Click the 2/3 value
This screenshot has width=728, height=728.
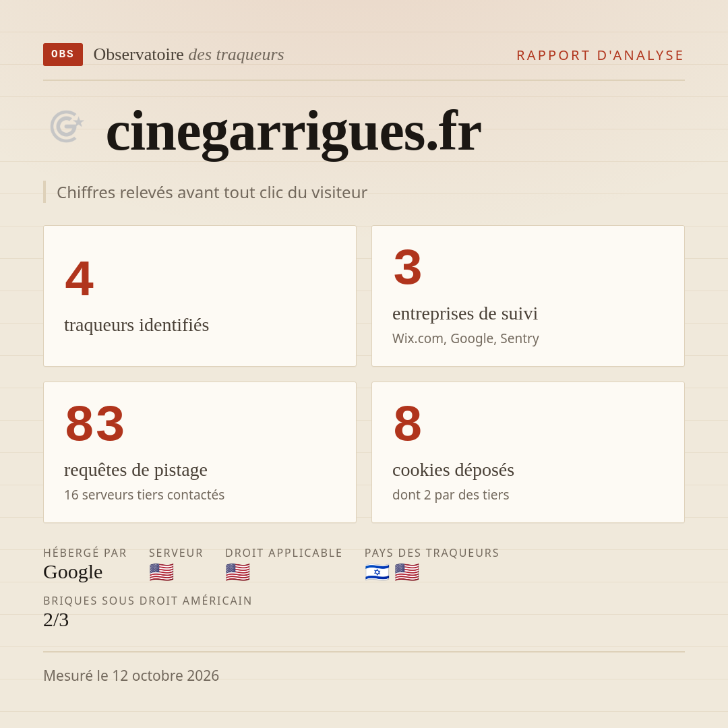point(56,620)
